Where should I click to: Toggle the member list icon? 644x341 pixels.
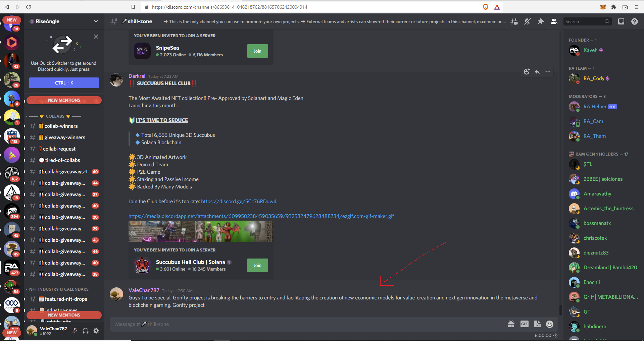click(554, 22)
